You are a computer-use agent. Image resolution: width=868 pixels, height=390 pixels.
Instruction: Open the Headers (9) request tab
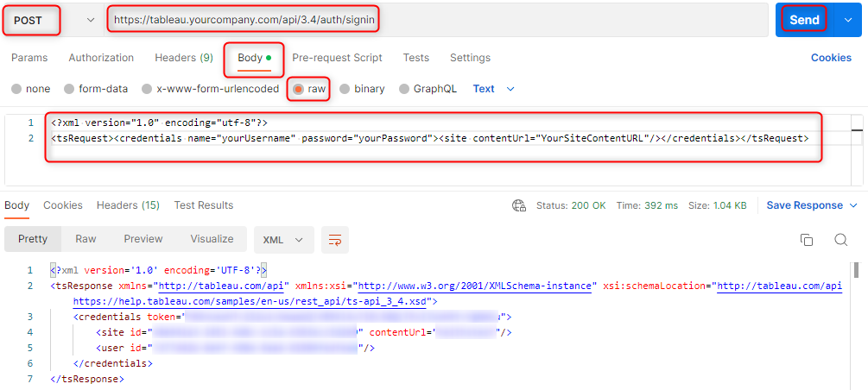[x=184, y=58]
